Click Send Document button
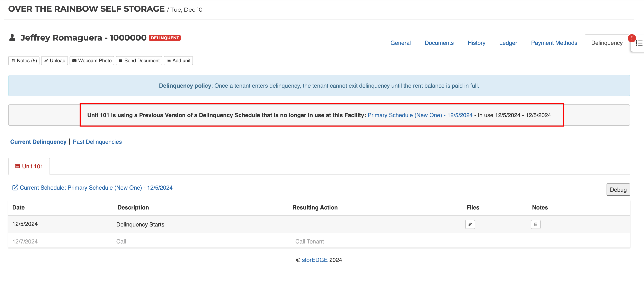The width and height of the screenshot is (644, 283). click(x=139, y=61)
